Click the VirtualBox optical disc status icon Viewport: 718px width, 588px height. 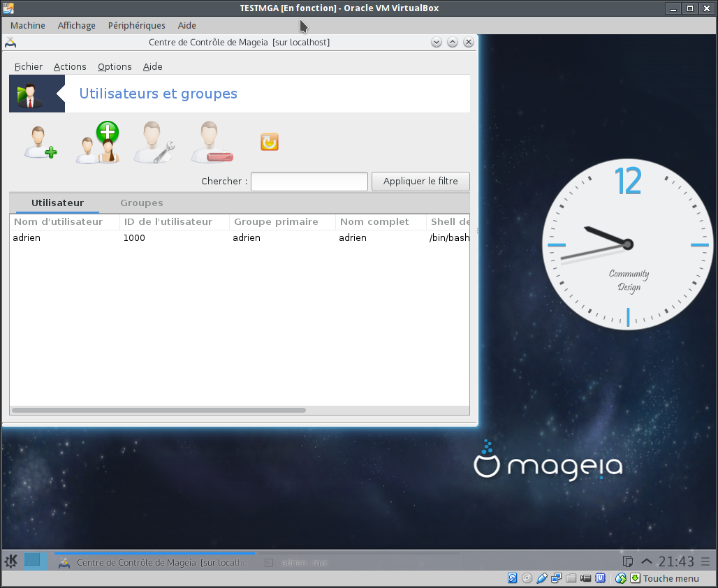pos(527,578)
